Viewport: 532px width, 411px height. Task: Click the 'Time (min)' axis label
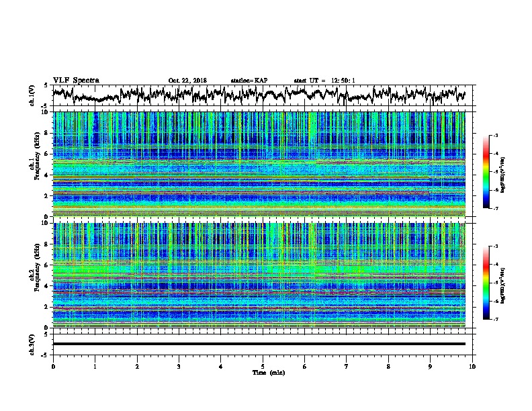pyautogui.click(x=269, y=373)
